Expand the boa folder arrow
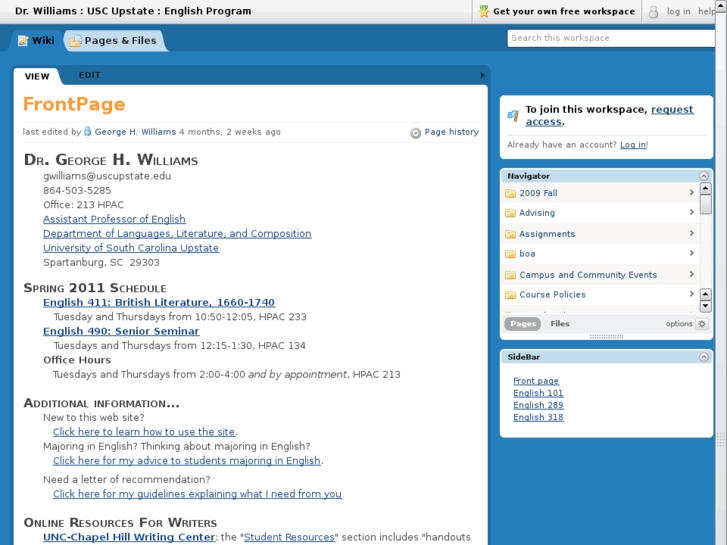The height and width of the screenshot is (545, 727). pyautogui.click(x=691, y=253)
